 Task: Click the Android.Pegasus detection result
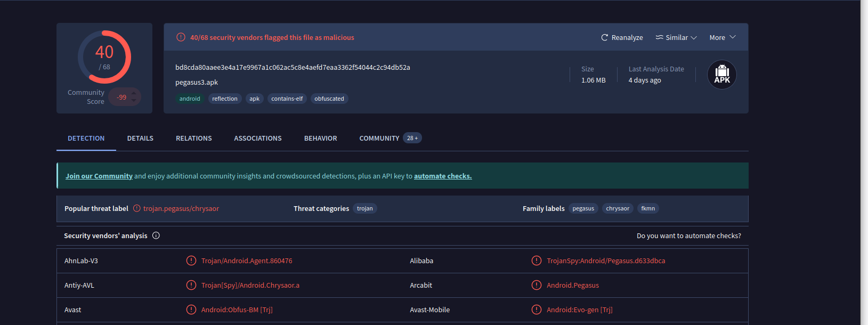[x=573, y=285]
